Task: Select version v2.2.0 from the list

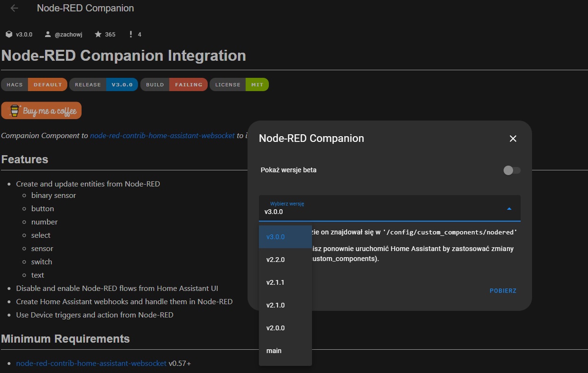Action: point(285,260)
